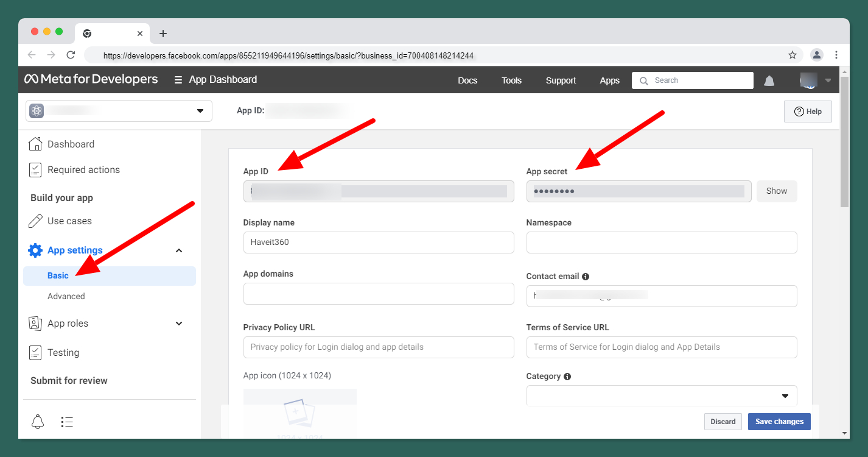Open the Tools menu in navbar
Viewport: 868px width, 457px height.
(x=511, y=80)
